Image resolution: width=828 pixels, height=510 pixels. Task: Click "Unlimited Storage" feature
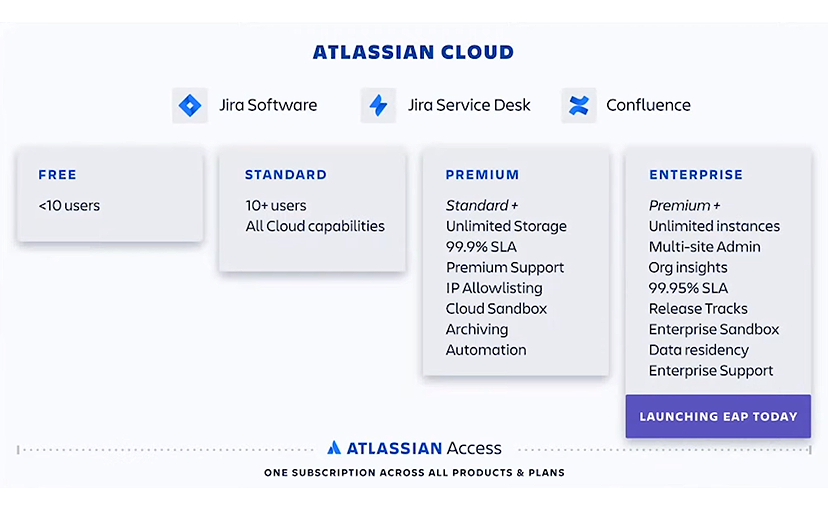pos(506,226)
